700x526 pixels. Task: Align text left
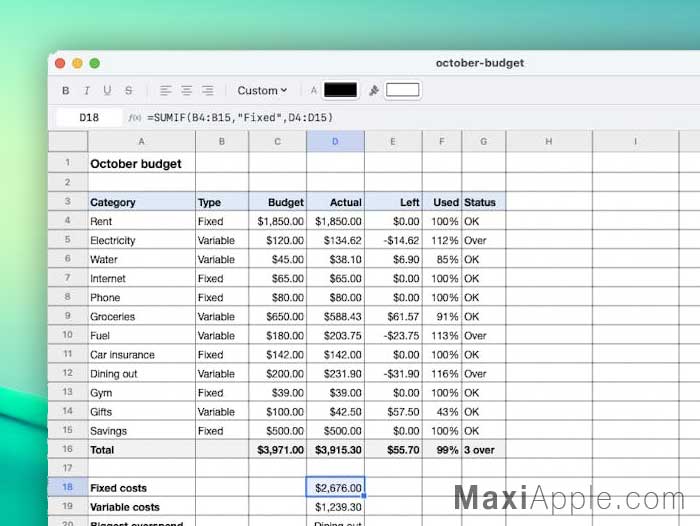(166, 91)
